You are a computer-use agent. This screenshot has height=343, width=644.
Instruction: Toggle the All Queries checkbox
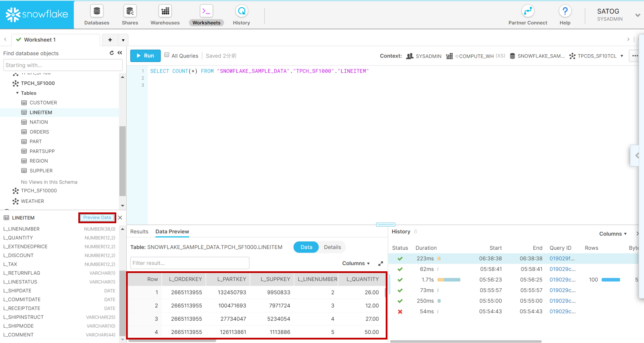point(167,55)
